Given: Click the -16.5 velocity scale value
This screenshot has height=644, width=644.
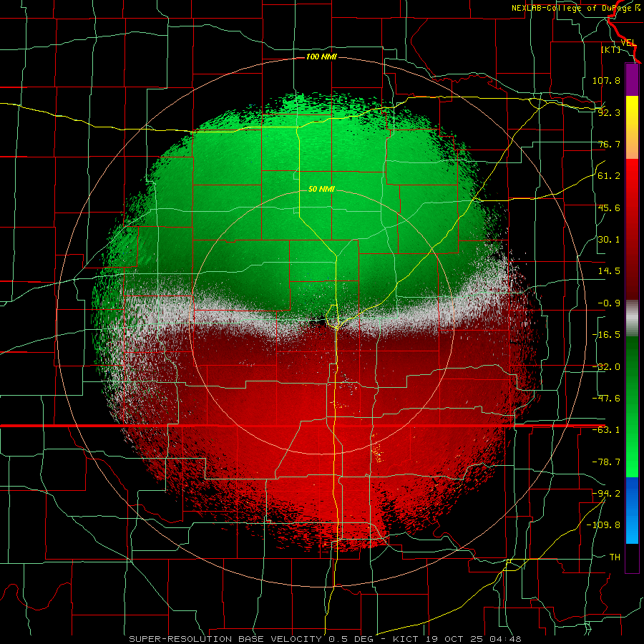Looking at the screenshot, I should 606,335.
